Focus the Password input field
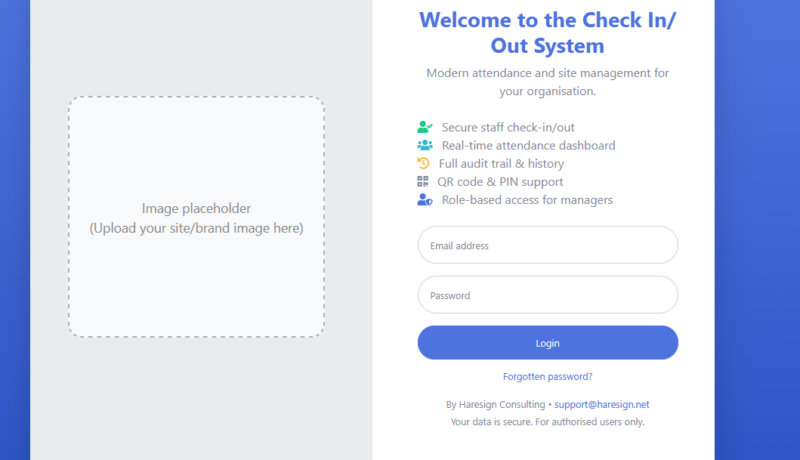This screenshot has width=800, height=460. click(548, 295)
